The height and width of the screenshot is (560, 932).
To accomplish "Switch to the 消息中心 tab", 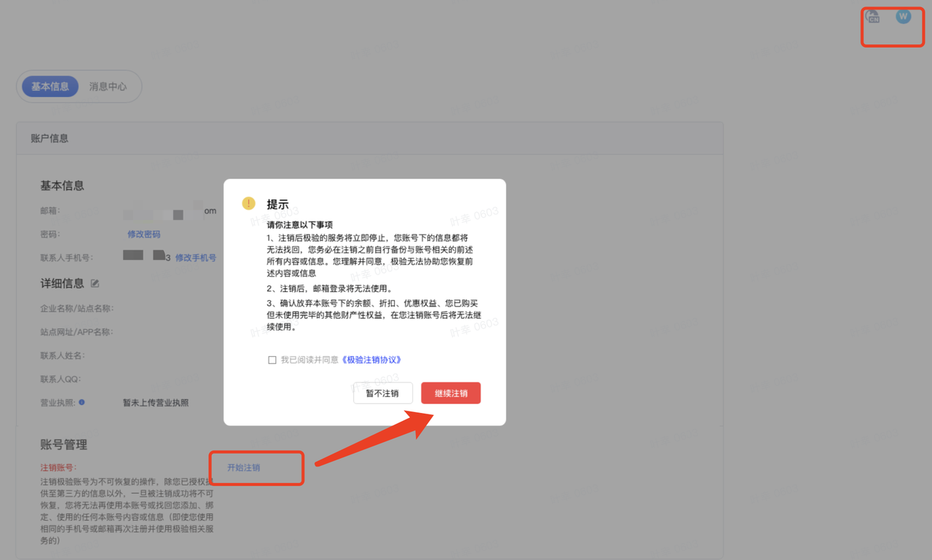I will pyautogui.click(x=108, y=86).
